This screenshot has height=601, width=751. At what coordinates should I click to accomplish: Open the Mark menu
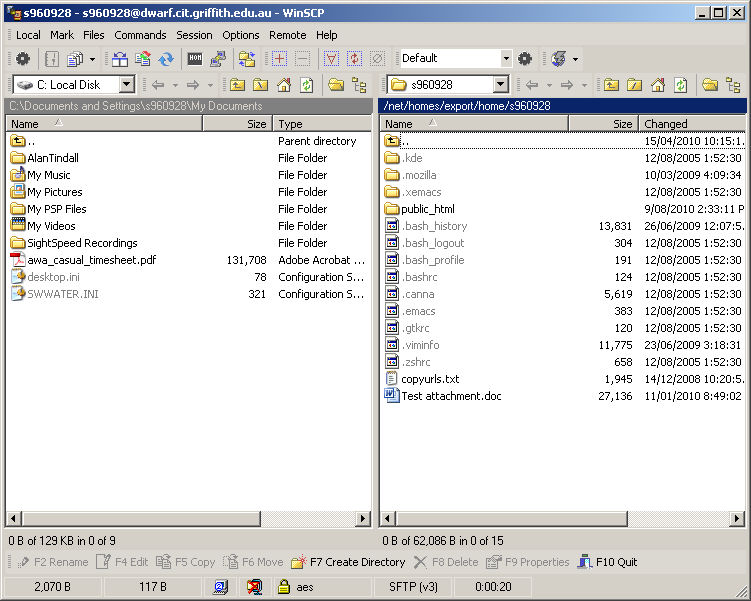[62, 35]
